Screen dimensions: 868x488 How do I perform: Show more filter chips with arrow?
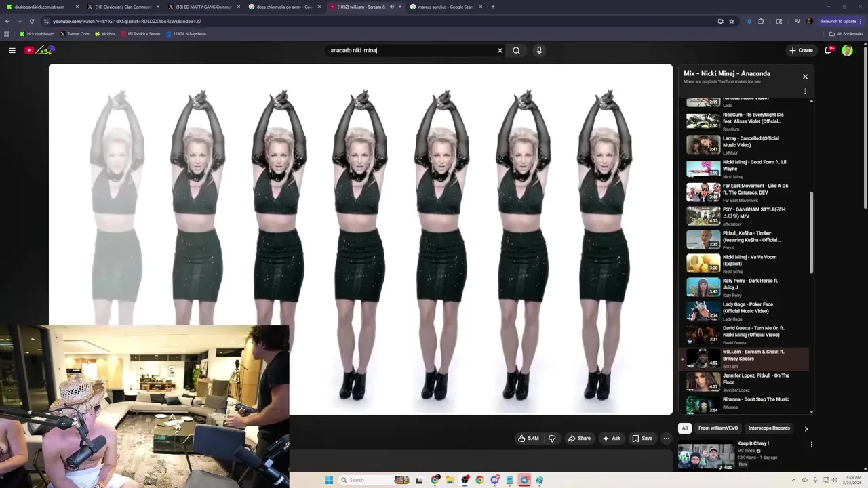(806, 428)
